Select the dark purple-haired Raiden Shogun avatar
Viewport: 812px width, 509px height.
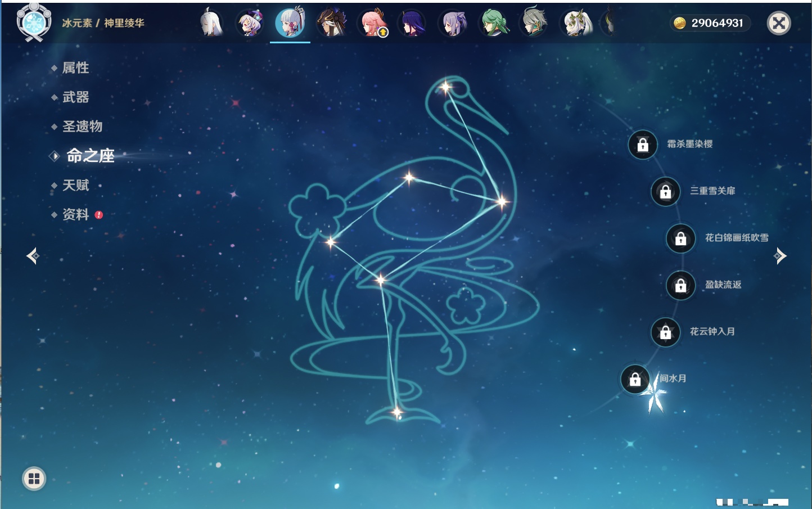tap(412, 23)
